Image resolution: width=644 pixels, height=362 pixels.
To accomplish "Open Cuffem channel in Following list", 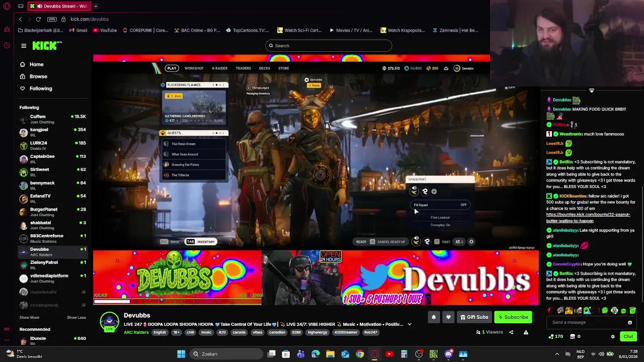I will pos(52,119).
